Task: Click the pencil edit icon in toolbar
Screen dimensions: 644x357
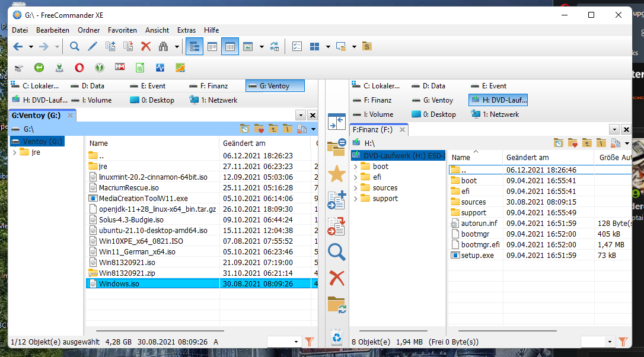Action: (93, 46)
